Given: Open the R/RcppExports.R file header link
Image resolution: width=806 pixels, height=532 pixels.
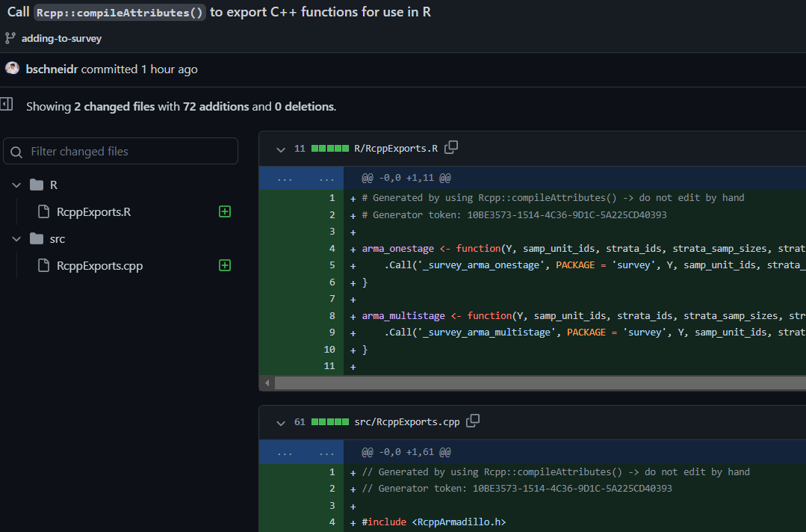Looking at the screenshot, I should click(x=396, y=149).
